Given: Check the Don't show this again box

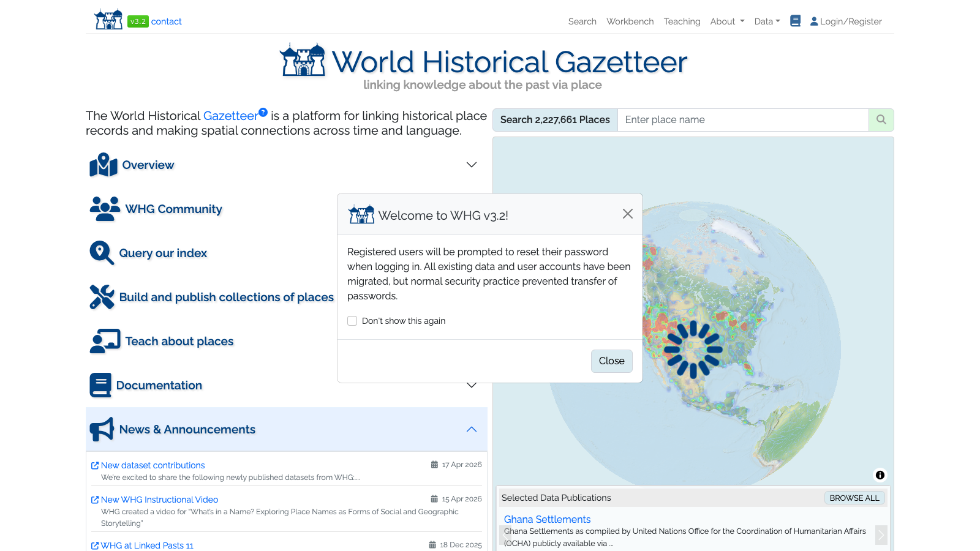Looking at the screenshot, I should 352,320.
